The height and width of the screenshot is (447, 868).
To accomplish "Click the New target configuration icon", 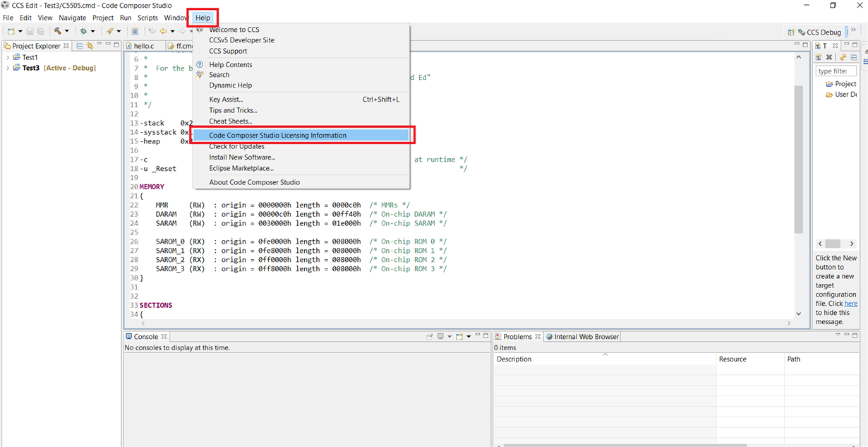I will (819, 57).
